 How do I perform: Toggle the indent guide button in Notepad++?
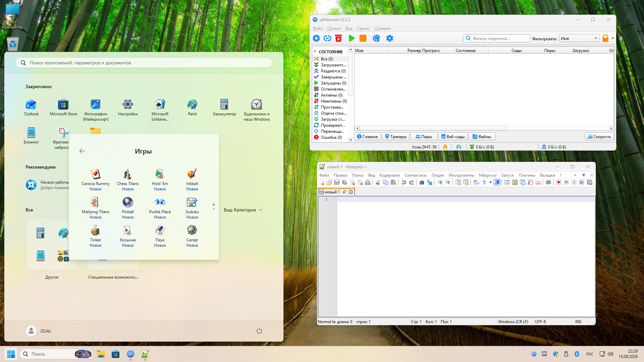click(x=497, y=182)
